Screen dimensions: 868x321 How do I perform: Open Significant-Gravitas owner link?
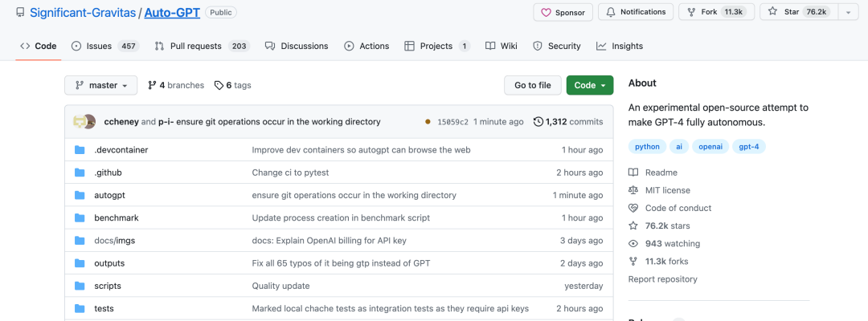coord(83,13)
